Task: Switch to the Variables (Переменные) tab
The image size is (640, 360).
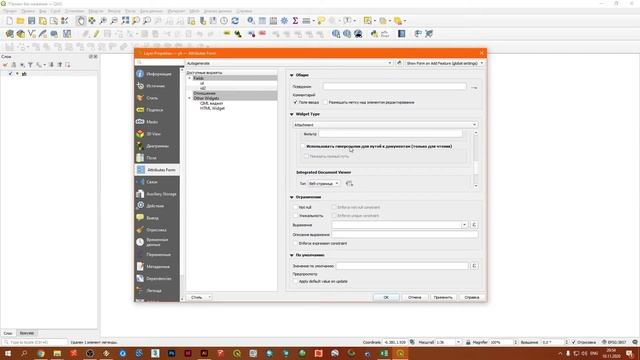Action: [157, 255]
